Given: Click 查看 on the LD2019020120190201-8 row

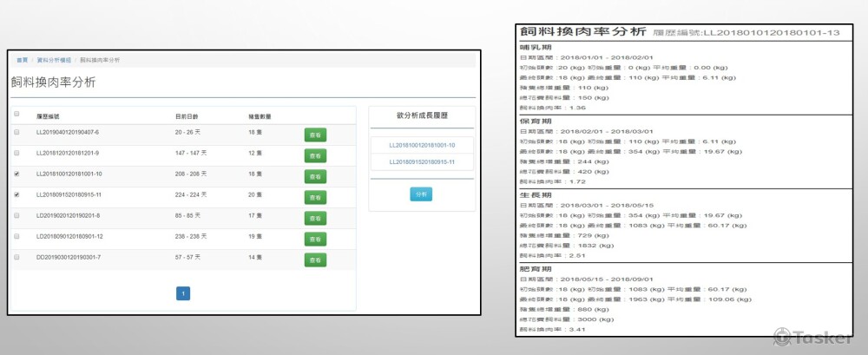Looking at the screenshot, I should [x=314, y=218].
